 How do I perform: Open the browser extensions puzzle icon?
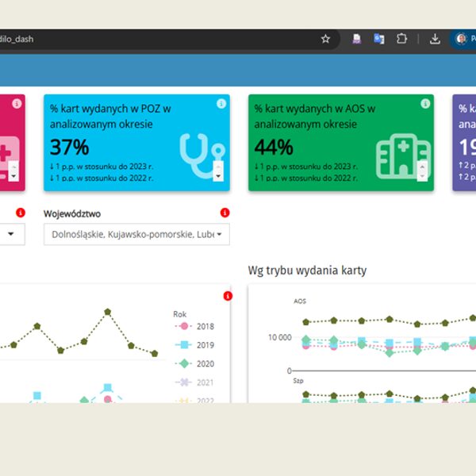401,39
